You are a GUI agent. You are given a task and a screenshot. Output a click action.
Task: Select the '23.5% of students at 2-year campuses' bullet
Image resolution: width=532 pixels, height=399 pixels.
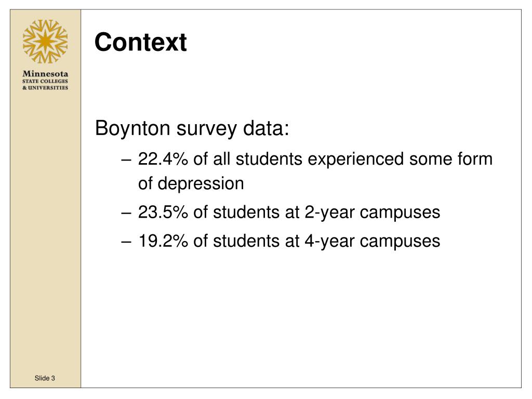[289, 212]
